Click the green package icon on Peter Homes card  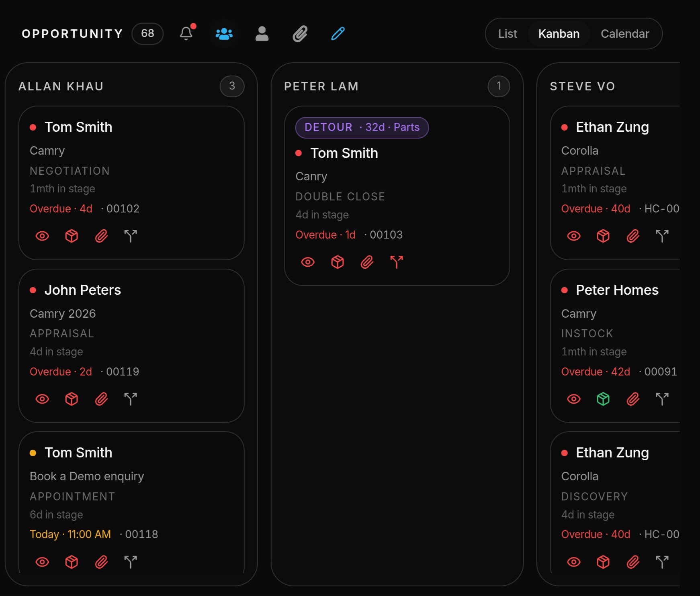pos(603,399)
